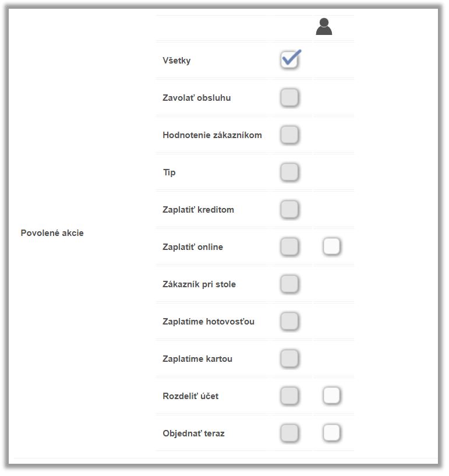The height and width of the screenshot is (476, 449).
Task: Click the Zaplatiť online row label
Action: 193,247
